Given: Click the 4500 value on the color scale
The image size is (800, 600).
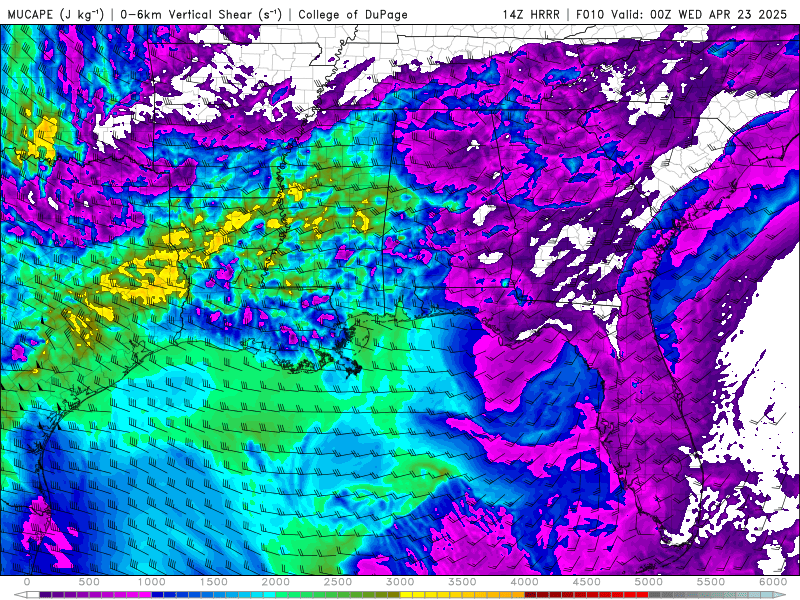Looking at the screenshot, I should pyautogui.click(x=587, y=582).
